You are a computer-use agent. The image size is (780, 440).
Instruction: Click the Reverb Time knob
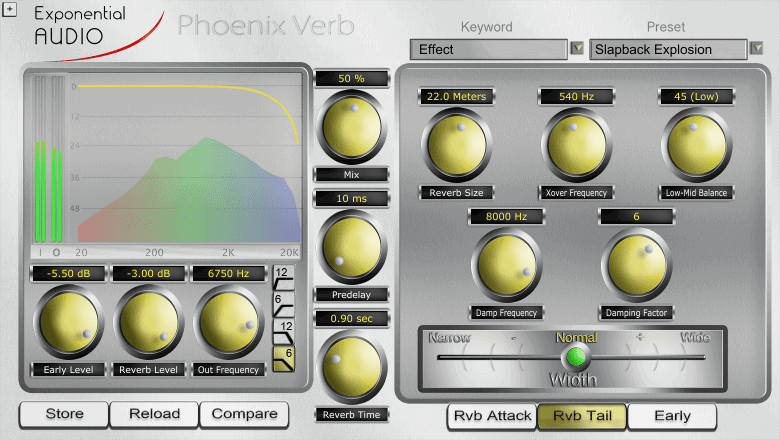[x=352, y=367]
